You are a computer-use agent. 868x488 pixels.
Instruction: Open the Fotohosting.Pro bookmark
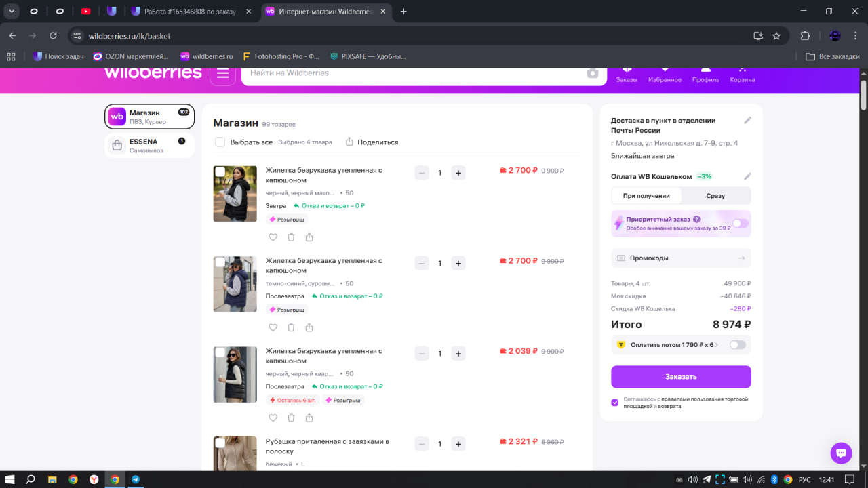[282, 56]
